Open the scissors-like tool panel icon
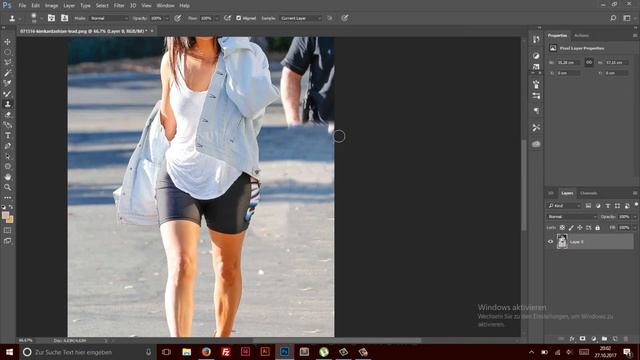 [x=536, y=127]
